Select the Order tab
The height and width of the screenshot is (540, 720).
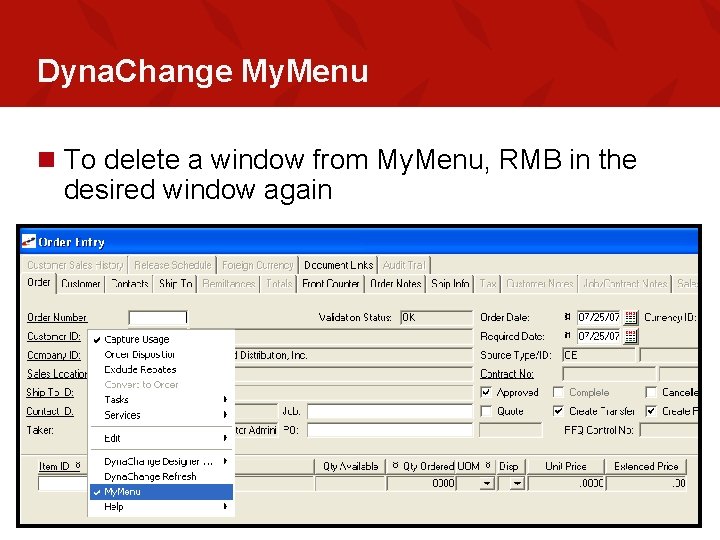[x=39, y=282]
